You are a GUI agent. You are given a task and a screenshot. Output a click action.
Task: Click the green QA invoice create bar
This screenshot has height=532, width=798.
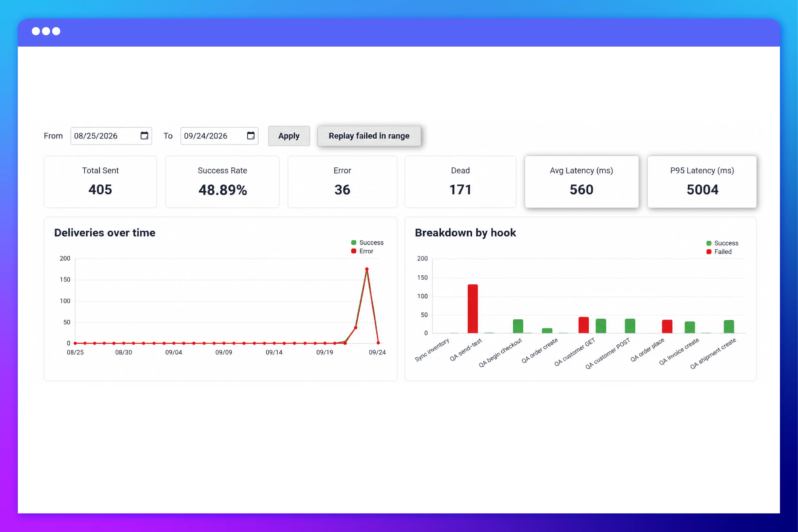pos(690,327)
